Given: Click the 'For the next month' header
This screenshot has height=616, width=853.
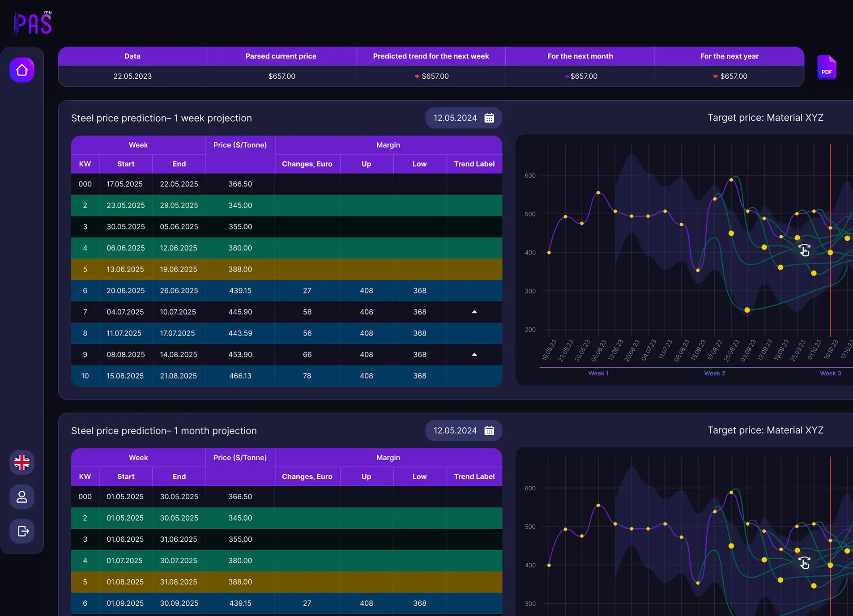Looking at the screenshot, I should click(x=580, y=56).
